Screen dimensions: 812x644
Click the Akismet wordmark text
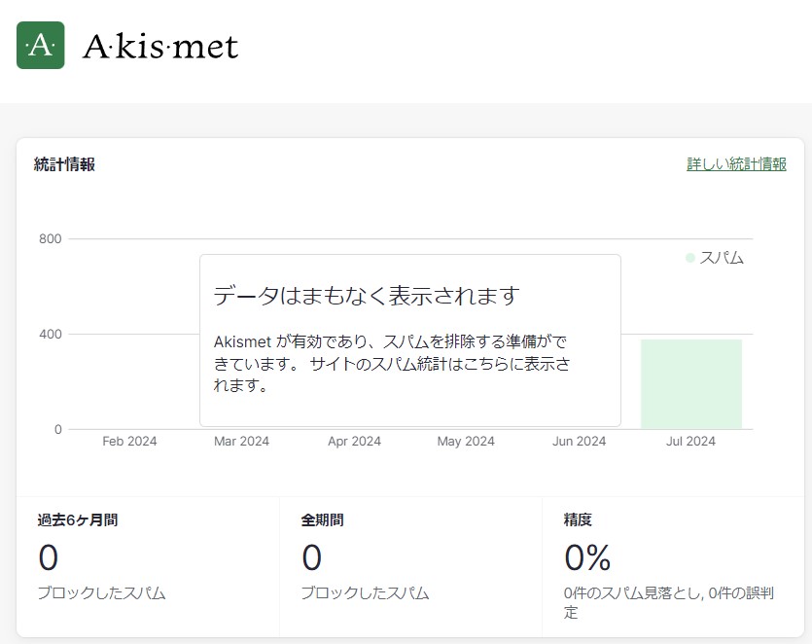(160, 47)
